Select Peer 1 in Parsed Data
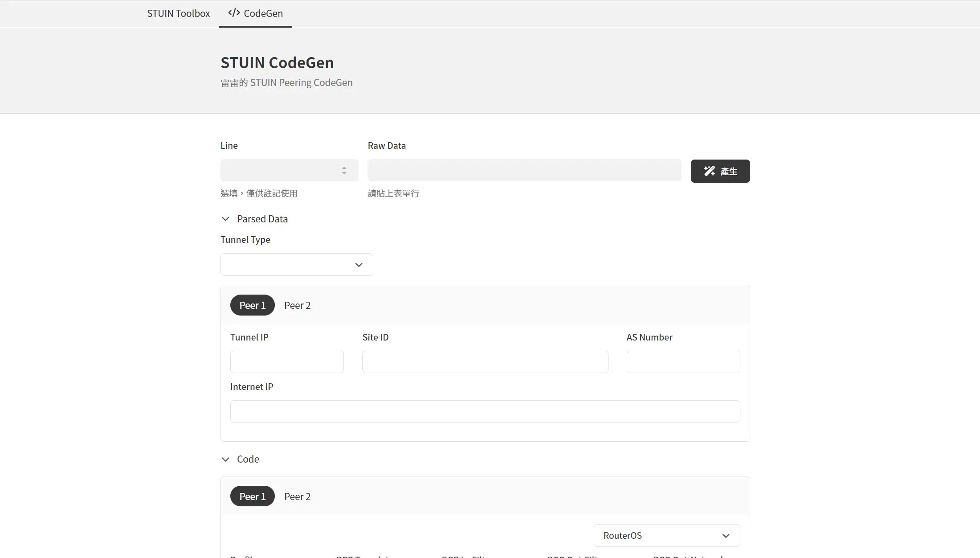This screenshot has width=980, height=558. 252,305
